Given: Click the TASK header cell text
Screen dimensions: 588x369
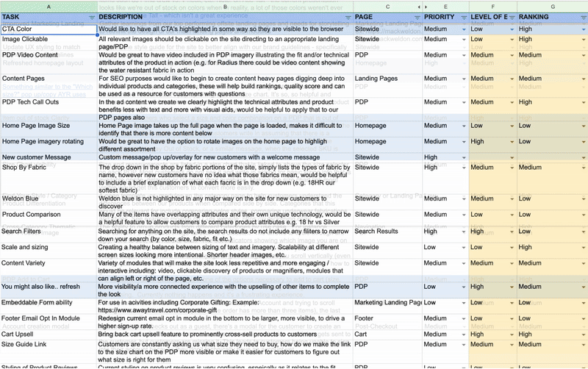Looking at the screenshot, I should 10,17.
